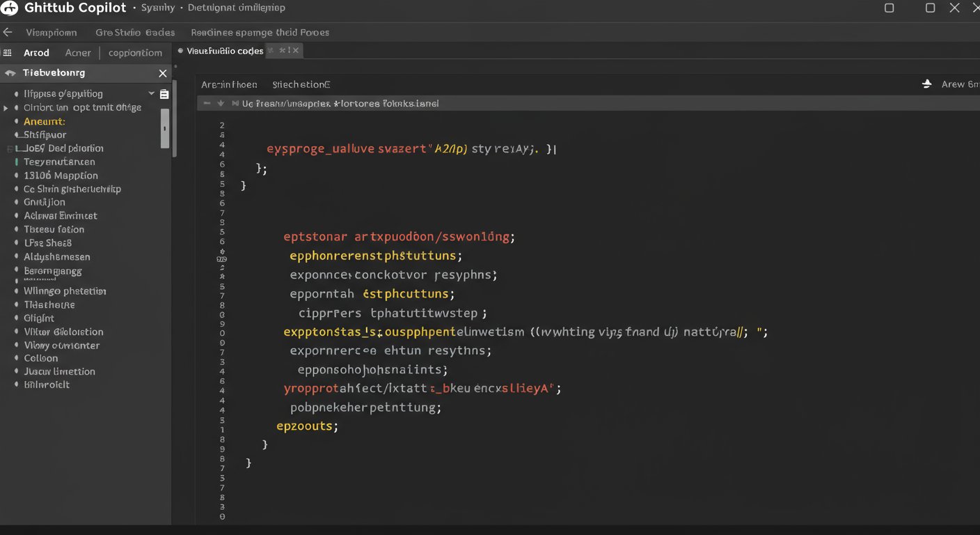Open the Stiech etionE breadcrumb dropdown
980x535 pixels.
pyautogui.click(x=301, y=84)
